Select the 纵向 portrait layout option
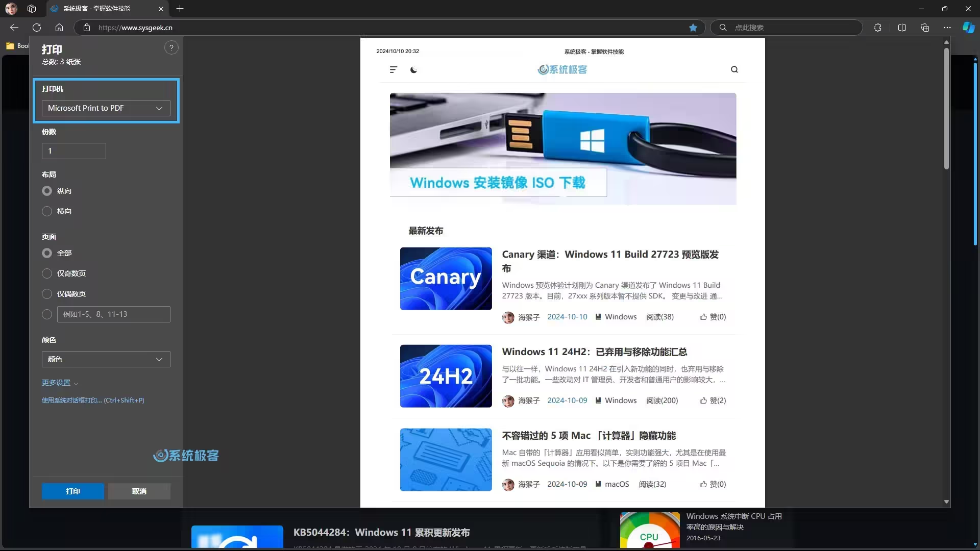980x551 pixels. point(47,191)
